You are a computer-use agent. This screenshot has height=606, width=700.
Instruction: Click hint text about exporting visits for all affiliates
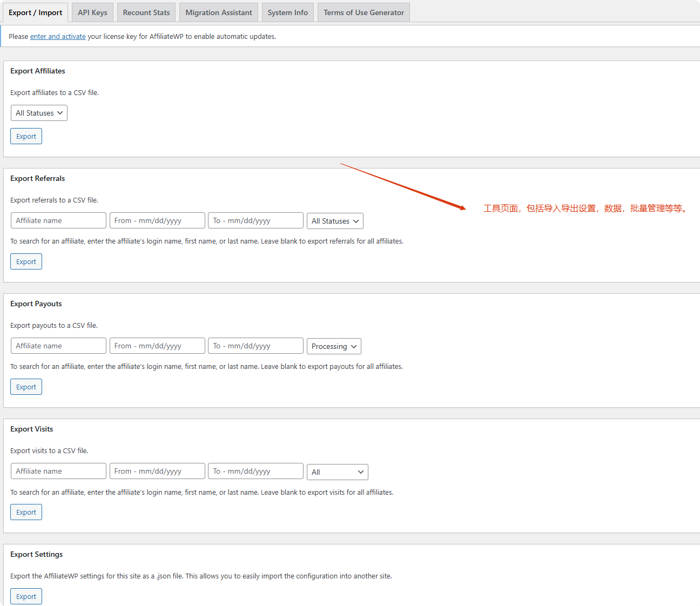click(202, 492)
